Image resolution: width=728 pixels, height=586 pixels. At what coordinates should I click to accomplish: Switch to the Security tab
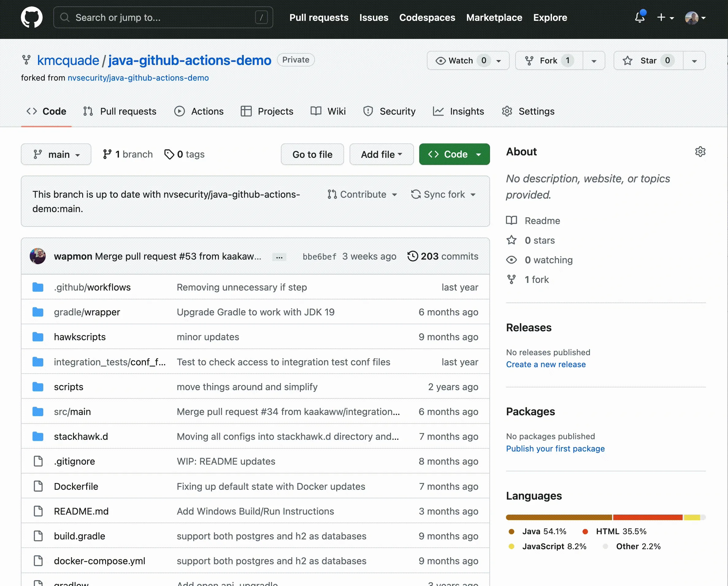click(x=389, y=111)
